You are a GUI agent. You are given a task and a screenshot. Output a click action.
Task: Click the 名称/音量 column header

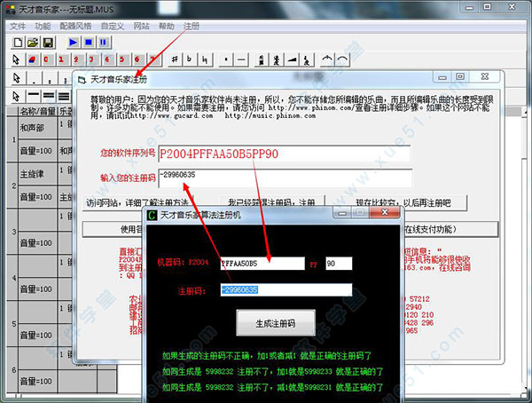[37, 111]
